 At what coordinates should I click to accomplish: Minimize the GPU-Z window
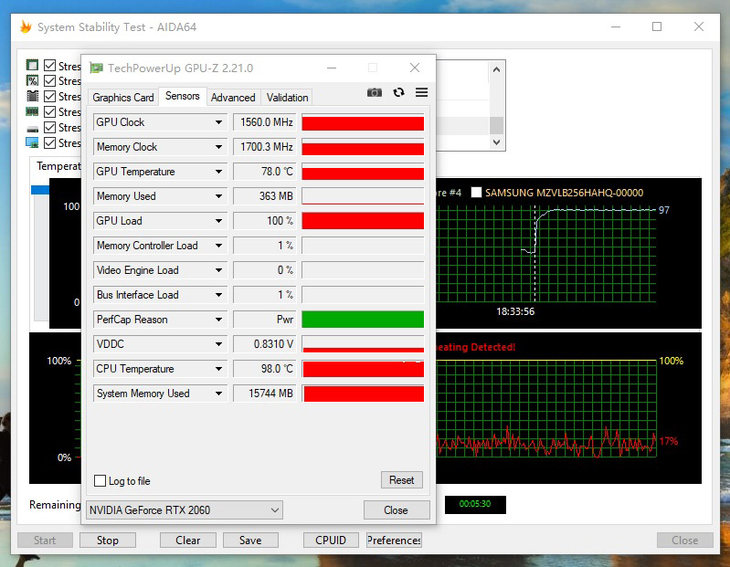331,68
